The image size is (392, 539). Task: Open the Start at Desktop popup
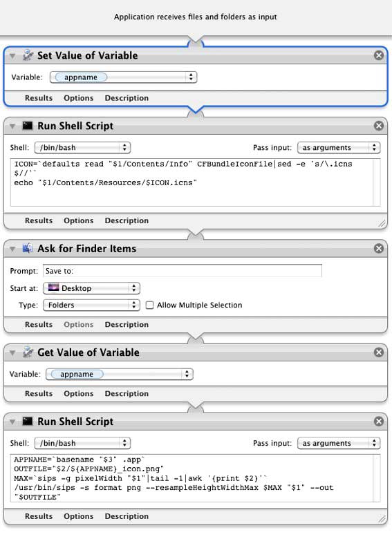coord(91,288)
